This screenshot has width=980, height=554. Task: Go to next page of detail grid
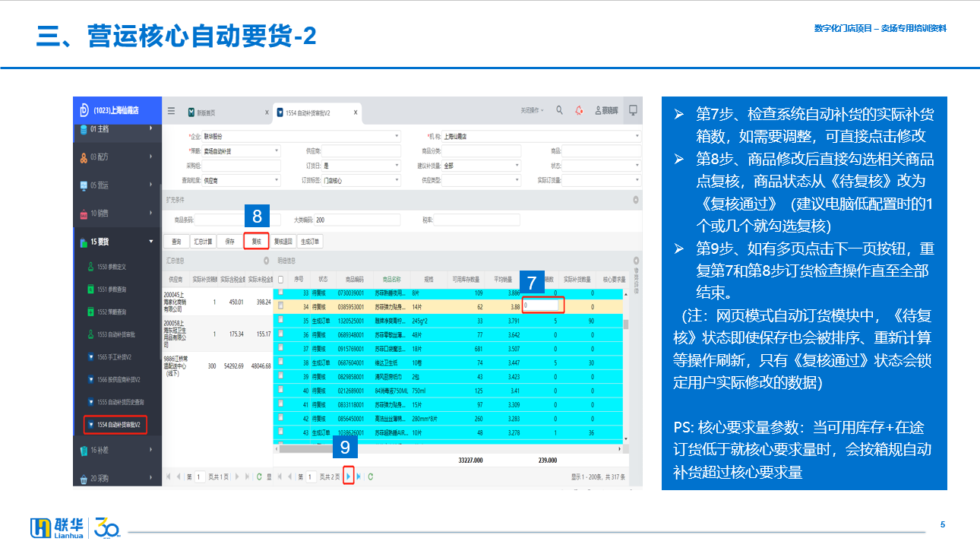tap(349, 476)
